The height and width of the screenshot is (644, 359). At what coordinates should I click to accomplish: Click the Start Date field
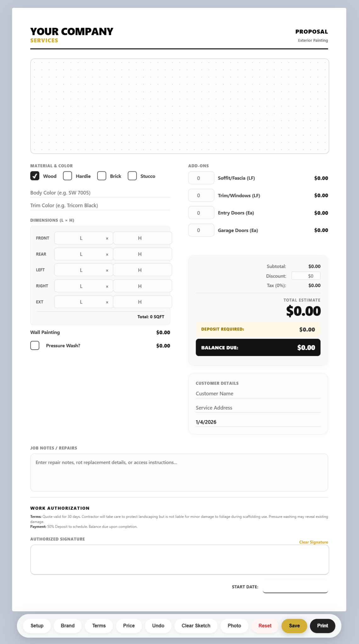pyautogui.click(x=295, y=586)
